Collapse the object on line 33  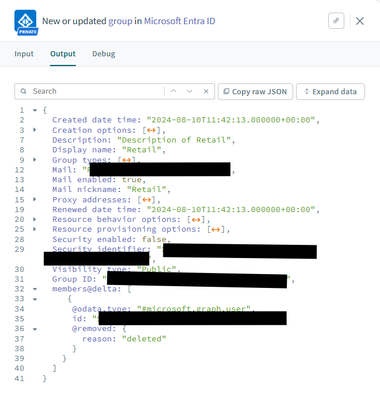[x=35, y=299]
